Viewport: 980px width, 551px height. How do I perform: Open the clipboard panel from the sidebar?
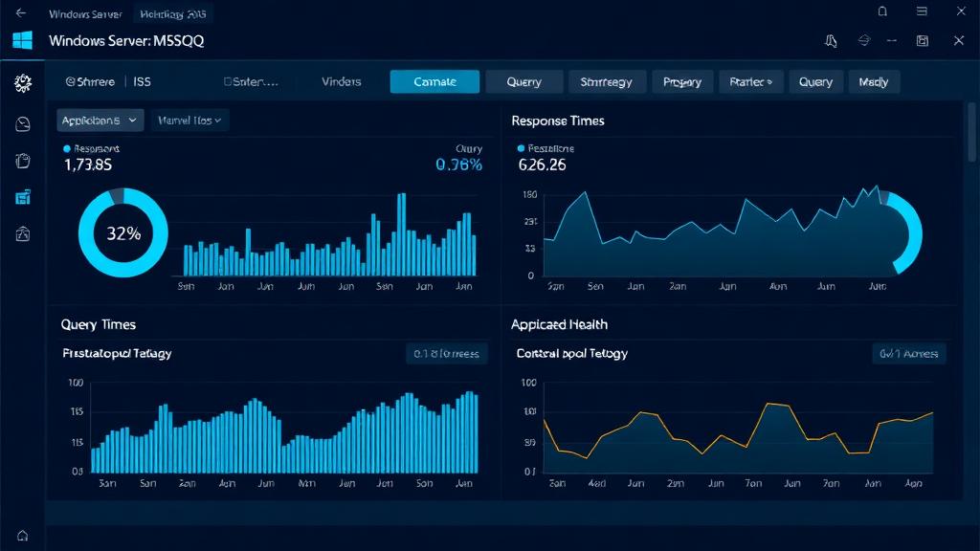22,161
